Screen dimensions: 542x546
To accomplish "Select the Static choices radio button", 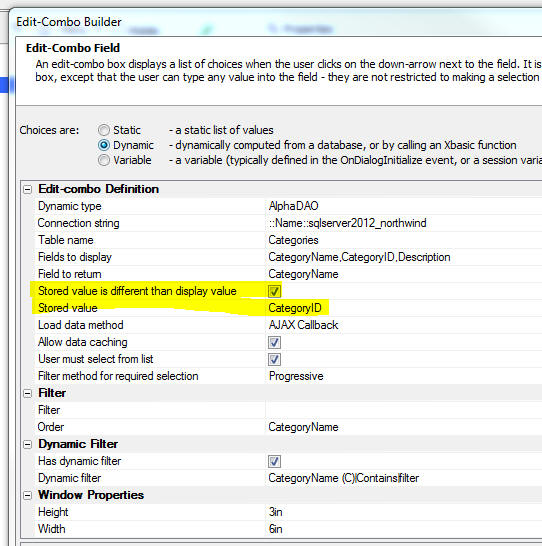I will [104, 130].
